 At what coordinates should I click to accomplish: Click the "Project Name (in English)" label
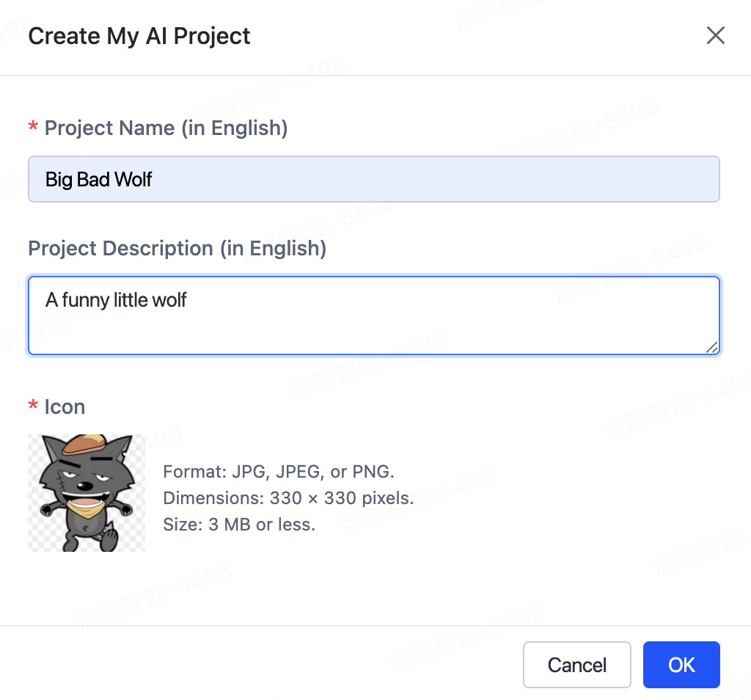click(166, 128)
